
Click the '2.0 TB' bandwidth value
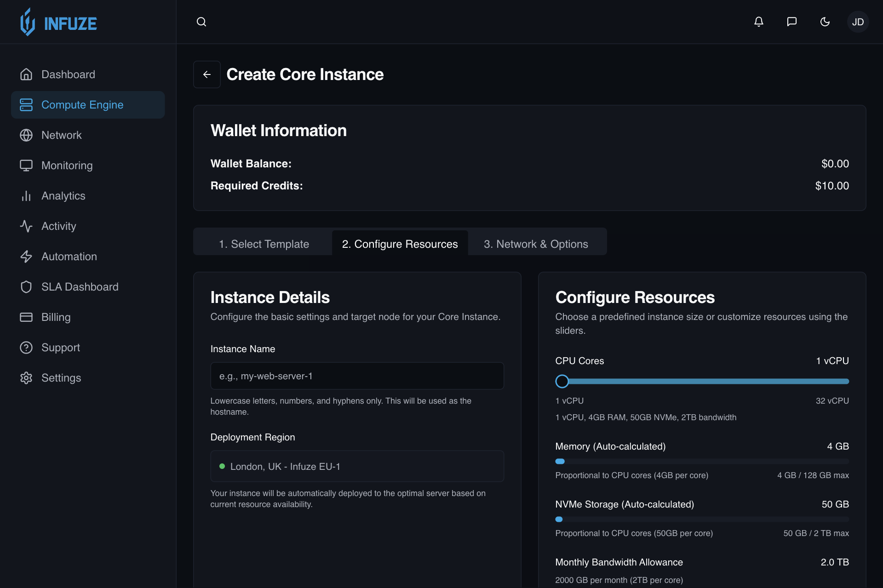click(x=835, y=562)
